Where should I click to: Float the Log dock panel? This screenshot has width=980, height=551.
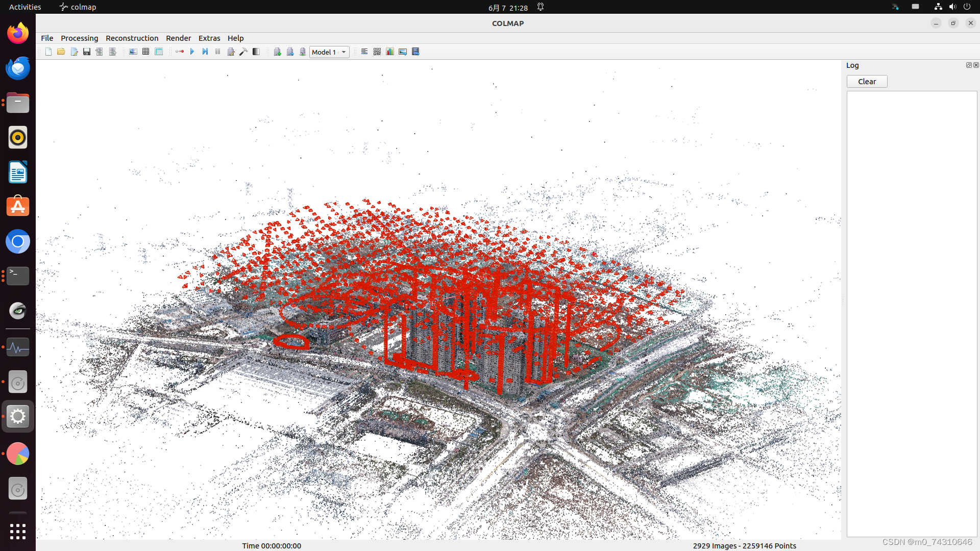point(969,65)
